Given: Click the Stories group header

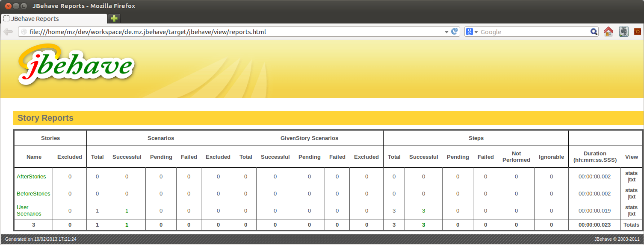Looking at the screenshot, I should coord(50,138).
